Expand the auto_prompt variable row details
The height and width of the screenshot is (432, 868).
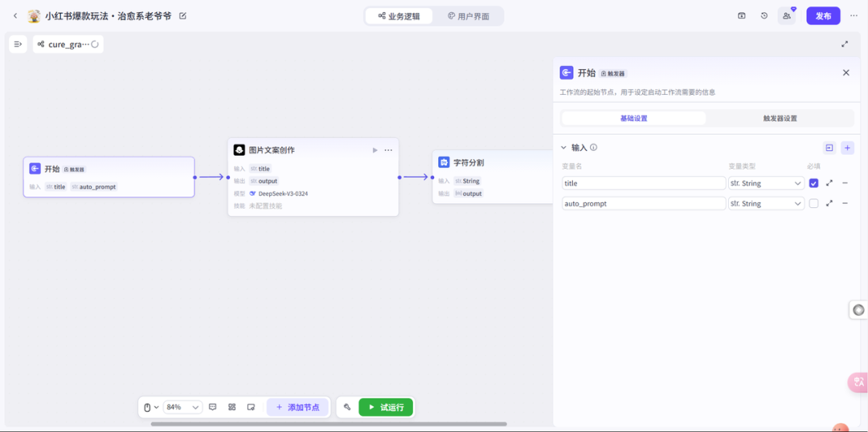829,204
